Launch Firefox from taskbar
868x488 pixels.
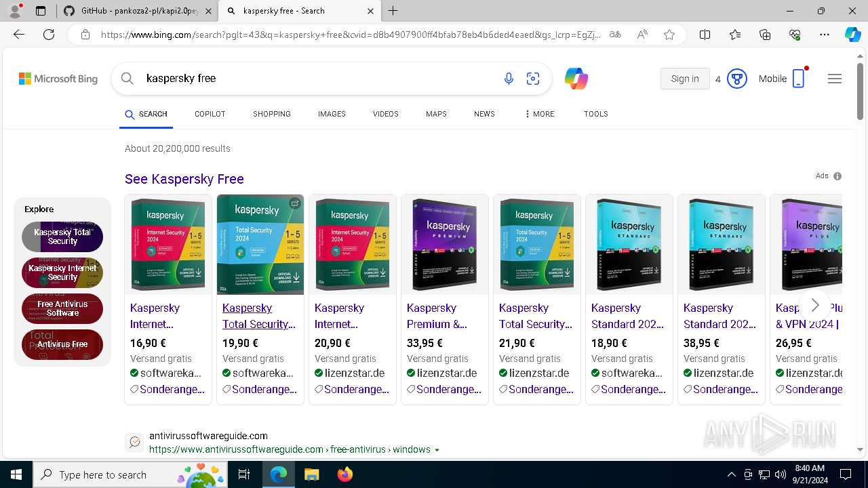click(x=345, y=474)
